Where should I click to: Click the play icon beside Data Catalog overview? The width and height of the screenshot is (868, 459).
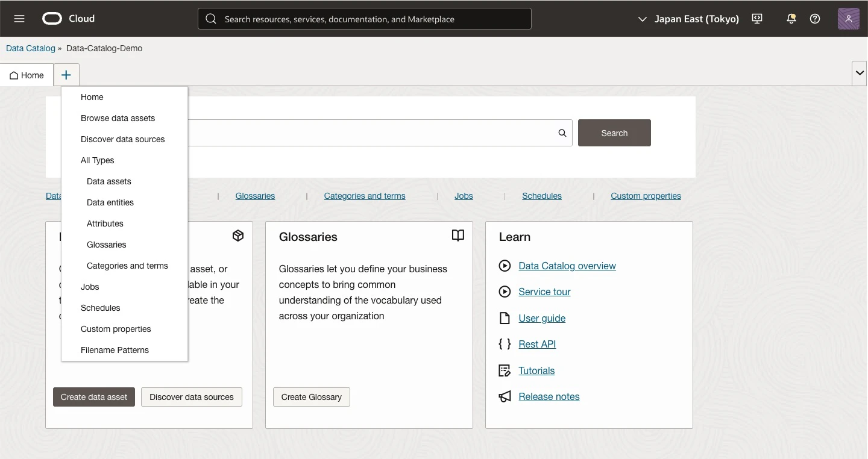[x=505, y=266]
